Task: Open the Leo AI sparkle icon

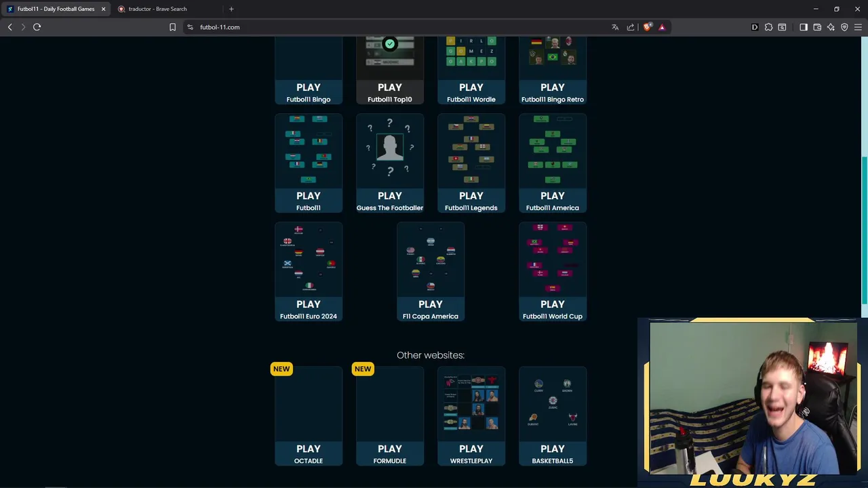Action: [x=831, y=27]
